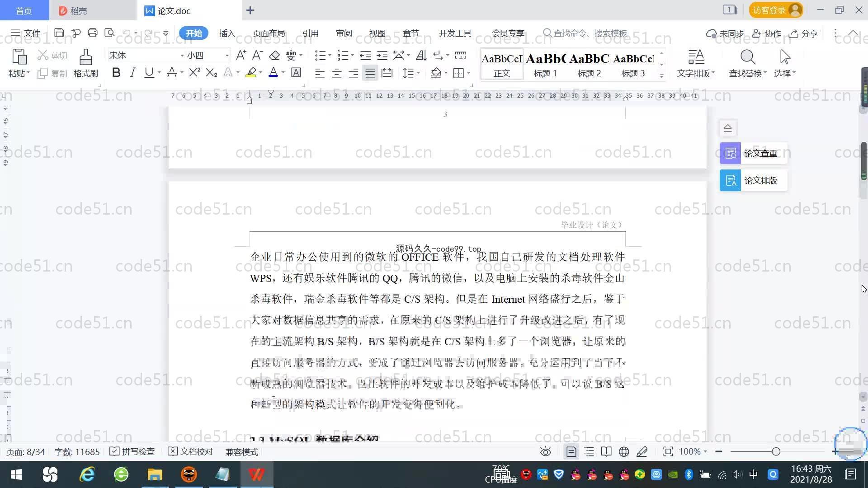This screenshot has height=488, width=868.
Task: Clear formatting with eraser icon
Action: click(x=274, y=55)
